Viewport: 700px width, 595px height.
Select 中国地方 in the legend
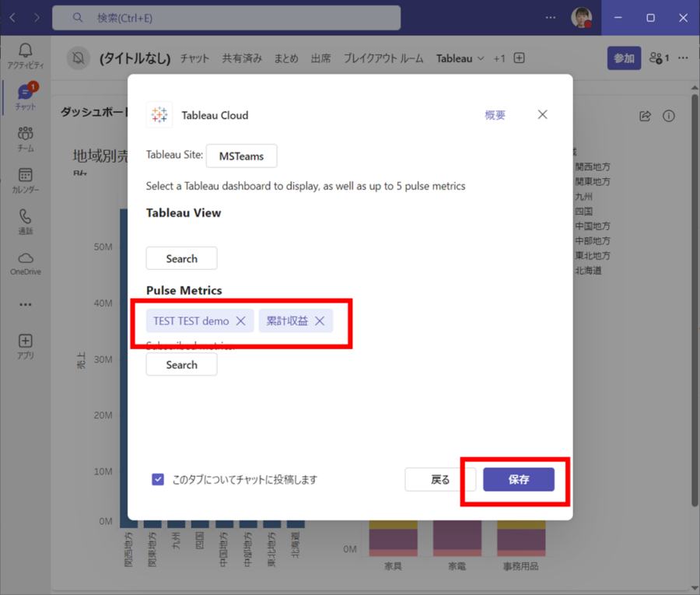point(592,226)
